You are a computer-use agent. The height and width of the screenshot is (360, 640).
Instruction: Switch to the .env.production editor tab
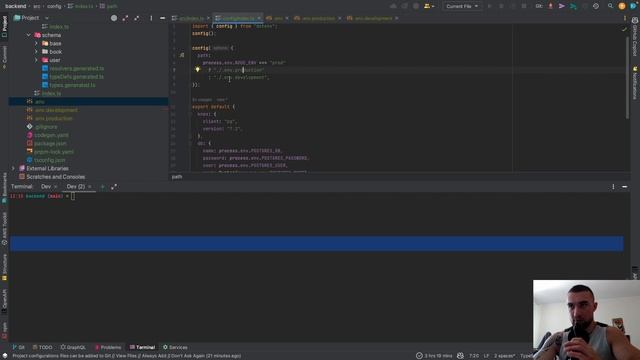(318, 18)
